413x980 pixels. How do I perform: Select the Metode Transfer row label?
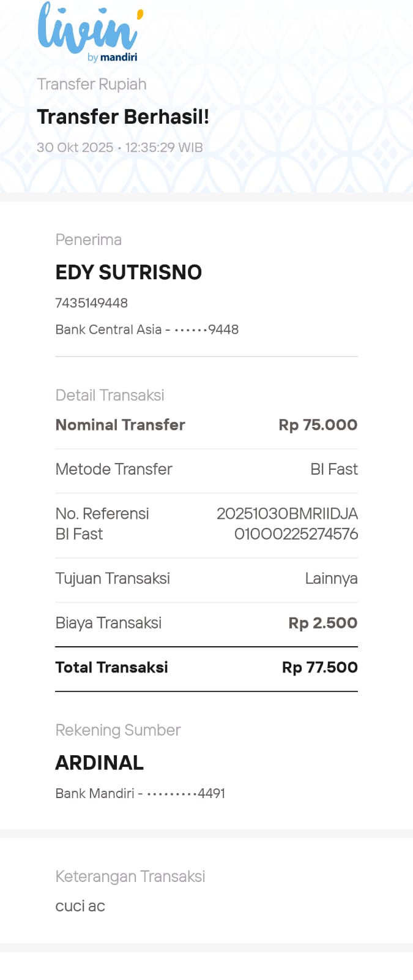click(114, 469)
